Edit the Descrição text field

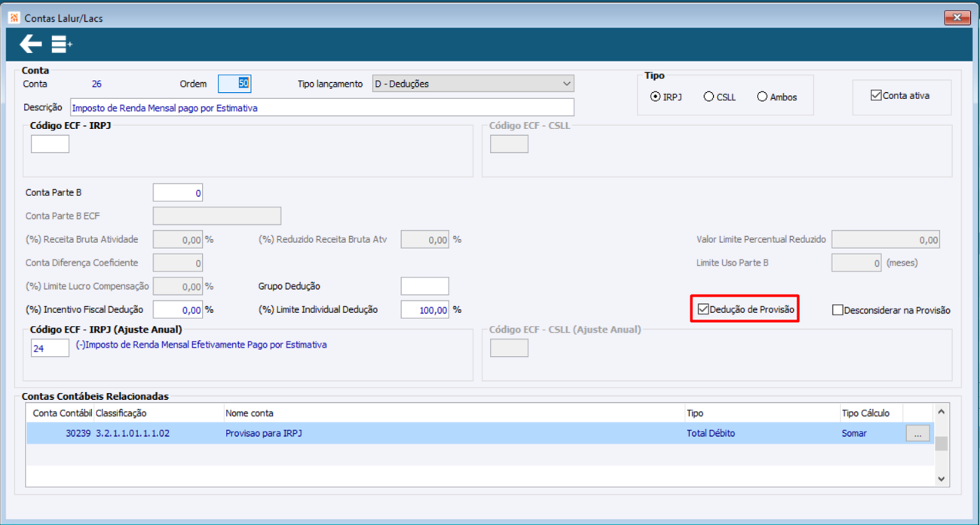pyautogui.click(x=322, y=107)
